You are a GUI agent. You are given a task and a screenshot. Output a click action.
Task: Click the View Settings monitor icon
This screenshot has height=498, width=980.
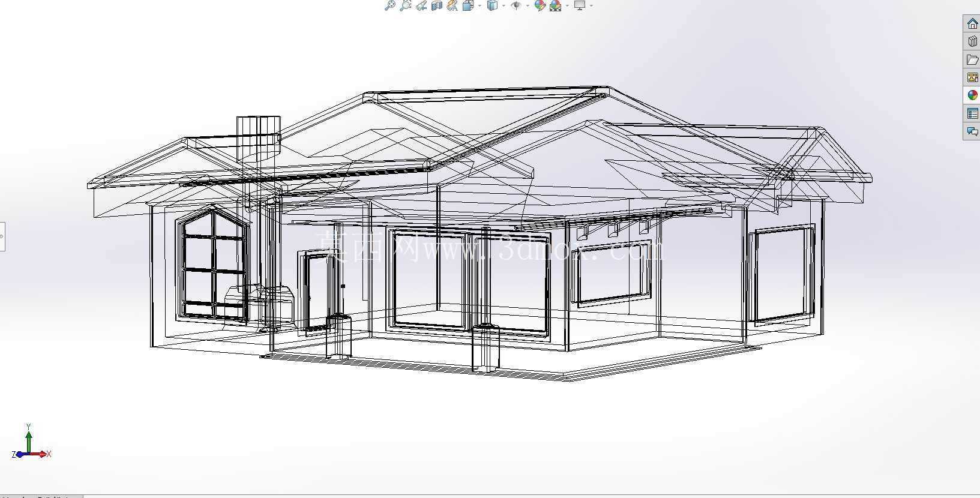(x=580, y=5)
